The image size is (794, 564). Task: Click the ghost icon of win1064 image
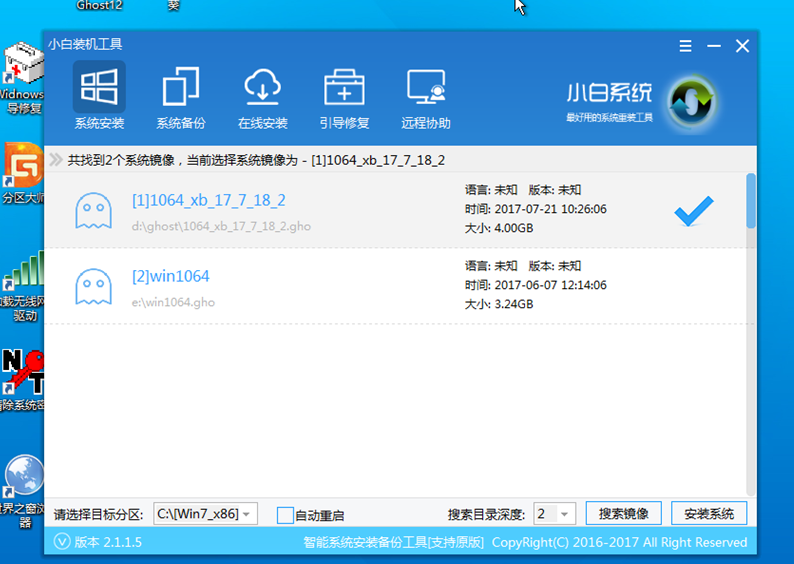[94, 287]
